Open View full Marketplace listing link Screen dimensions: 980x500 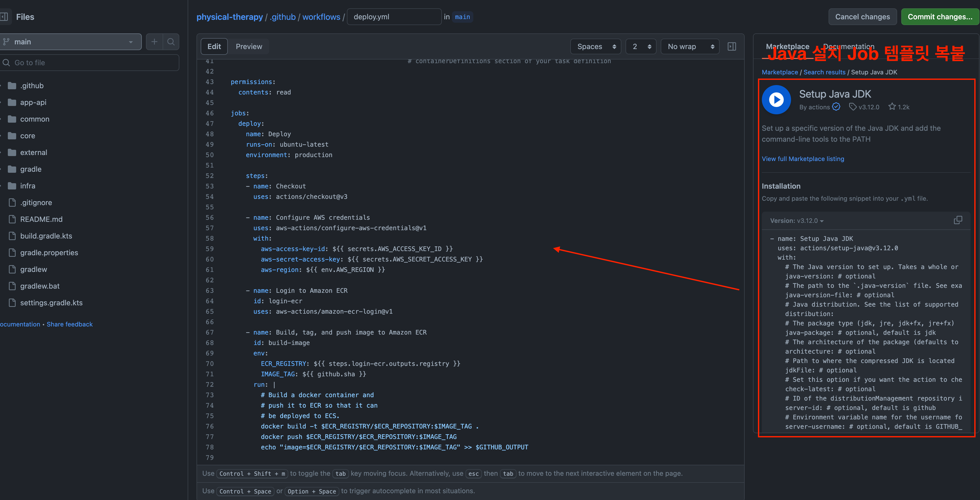click(803, 159)
